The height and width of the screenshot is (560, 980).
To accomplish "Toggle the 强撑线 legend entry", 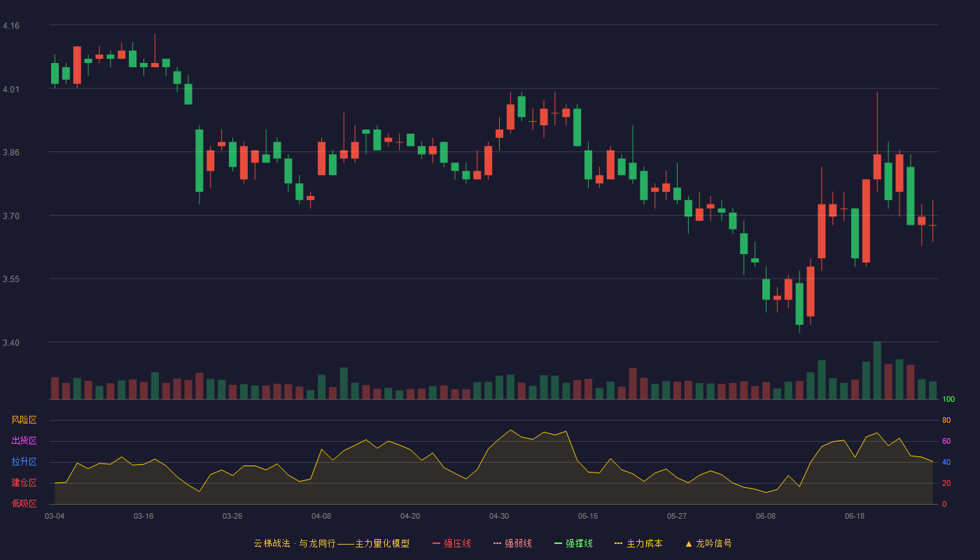I will pyautogui.click(x=573, y=543).
